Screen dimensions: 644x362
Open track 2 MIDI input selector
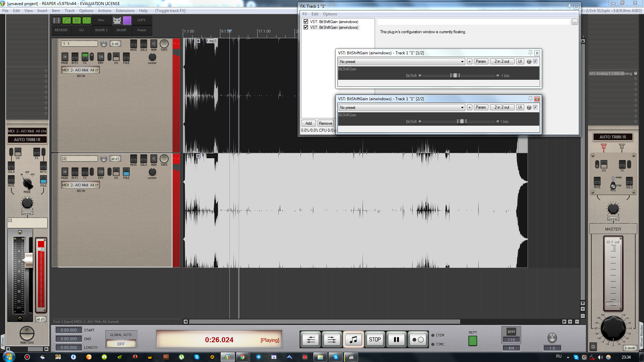[80, 185]
